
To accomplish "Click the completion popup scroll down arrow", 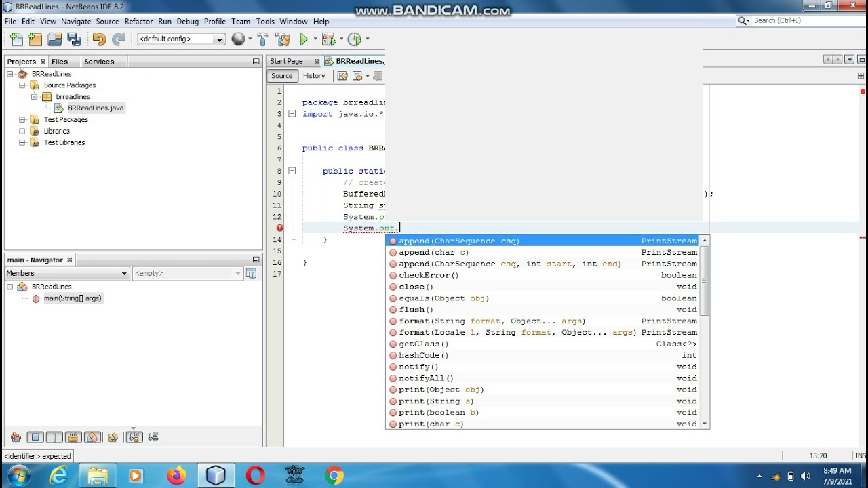I will pyautogui.click(x=705, y=424).
